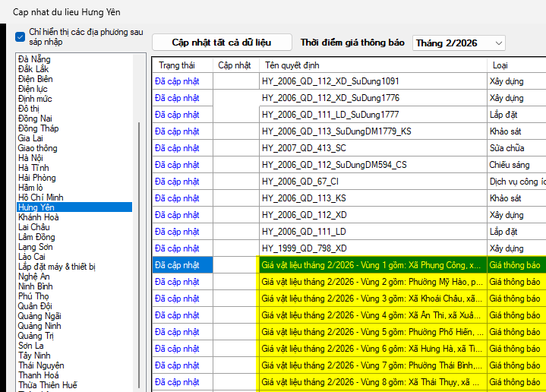
Task: Click the 'Cập nhật' column header
Action: (234, 65)
